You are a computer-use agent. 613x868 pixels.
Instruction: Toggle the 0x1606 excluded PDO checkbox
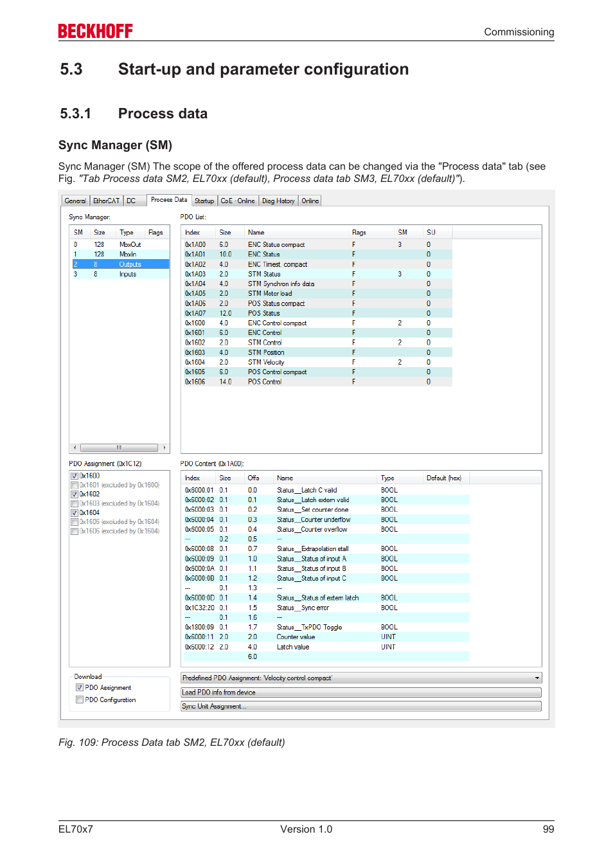click(x=75, y=531)
